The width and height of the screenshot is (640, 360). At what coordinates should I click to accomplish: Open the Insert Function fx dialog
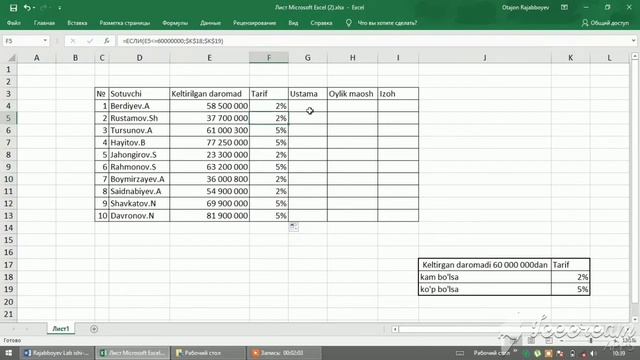point(107,41)
